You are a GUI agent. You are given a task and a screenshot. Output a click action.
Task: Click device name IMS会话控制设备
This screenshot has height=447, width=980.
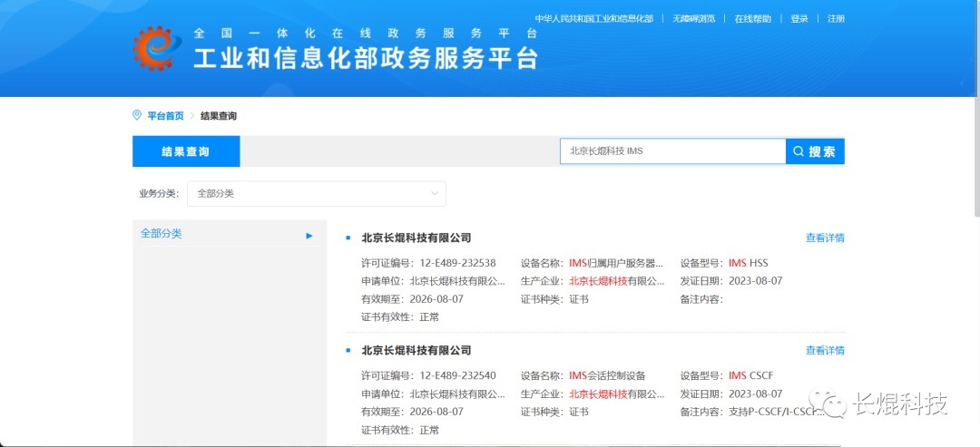tap(607, 376)
